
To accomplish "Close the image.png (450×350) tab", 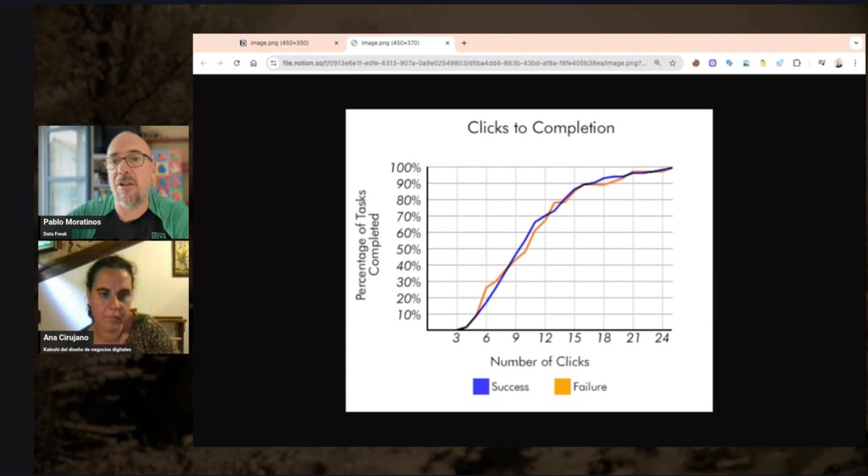I will tap(336, 43).
